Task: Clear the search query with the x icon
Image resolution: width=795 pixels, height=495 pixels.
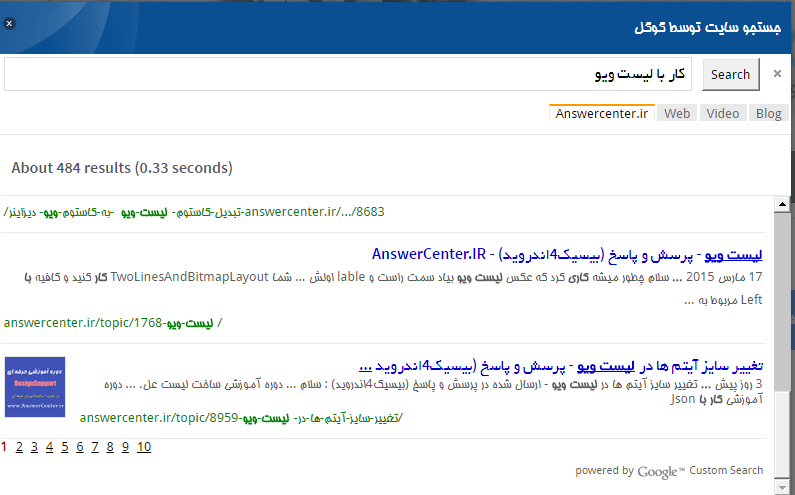Action: point(777,74)
